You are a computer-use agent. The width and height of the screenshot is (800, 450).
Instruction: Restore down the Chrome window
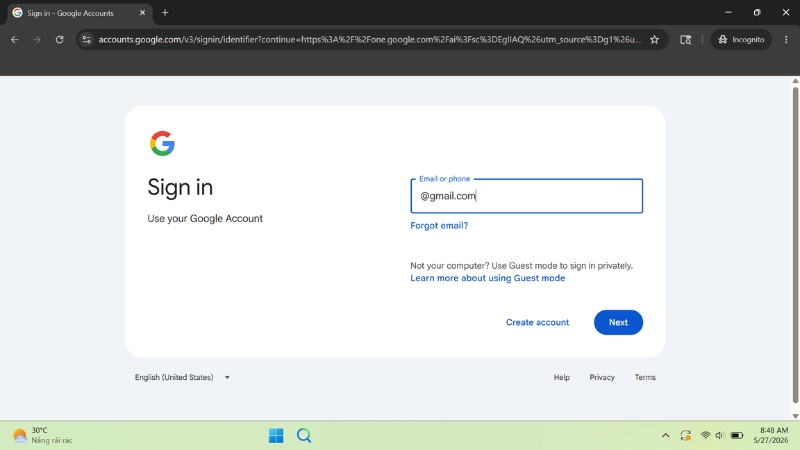(757, 13)
